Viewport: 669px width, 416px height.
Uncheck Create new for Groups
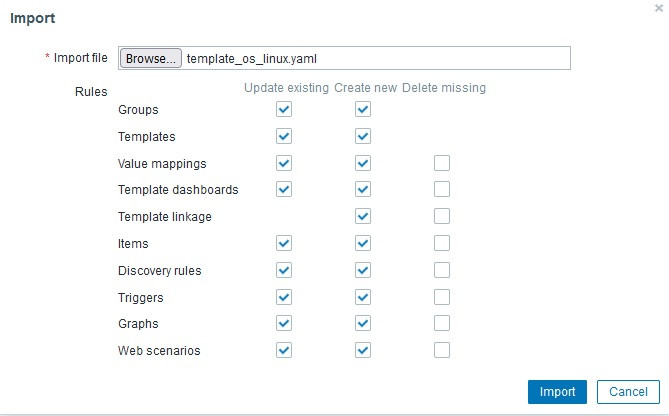363,109
